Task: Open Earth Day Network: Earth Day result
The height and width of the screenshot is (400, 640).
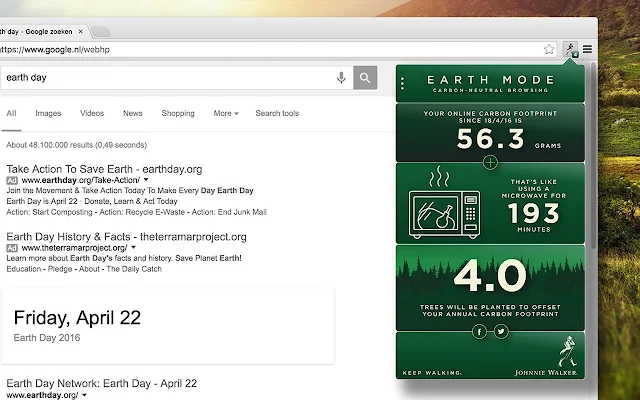Action: [102, 383]
